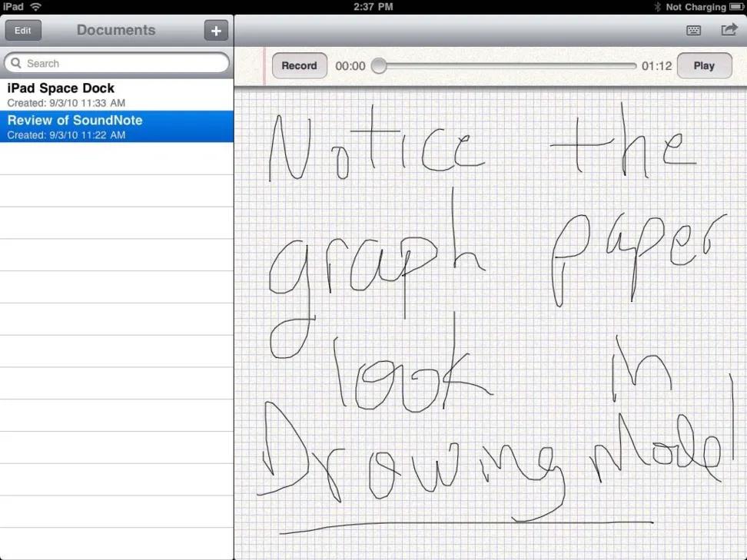Click the 00:00 elapsed time label
This screenshot has width=747, height=560.
(x=350, y=66)
